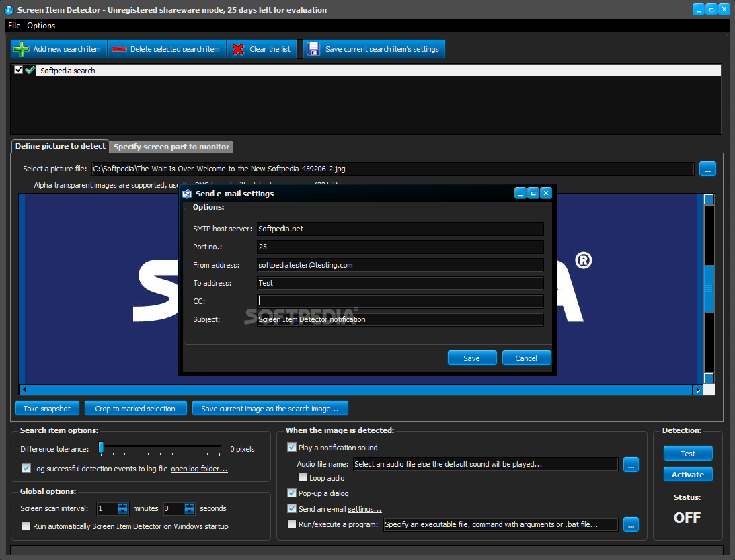The width and height of the screenshot is (735, 560).
Task: Browse for a picture file with the ellipsis button
Action: pyautogui.click(x=707, y=169)
